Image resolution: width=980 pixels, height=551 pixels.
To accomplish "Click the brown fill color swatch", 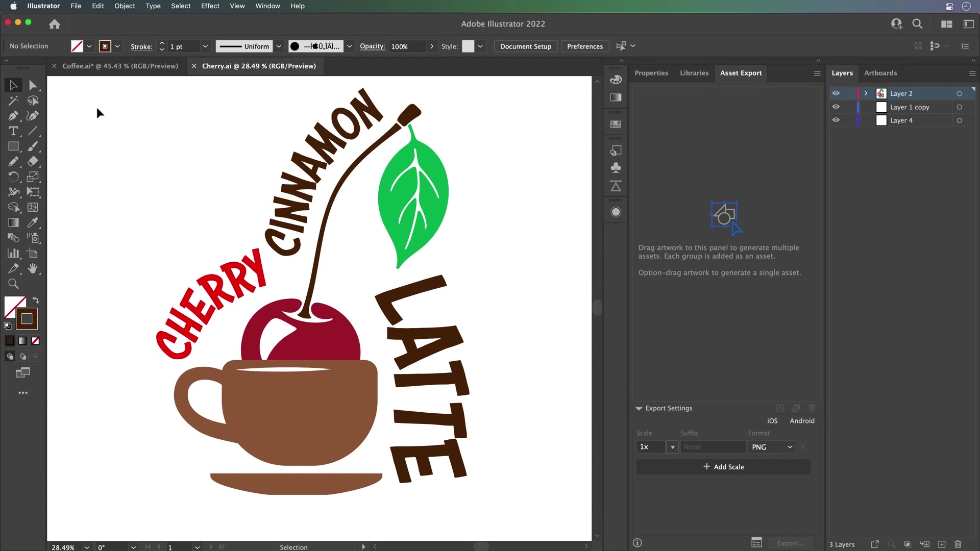I will 9,341.
